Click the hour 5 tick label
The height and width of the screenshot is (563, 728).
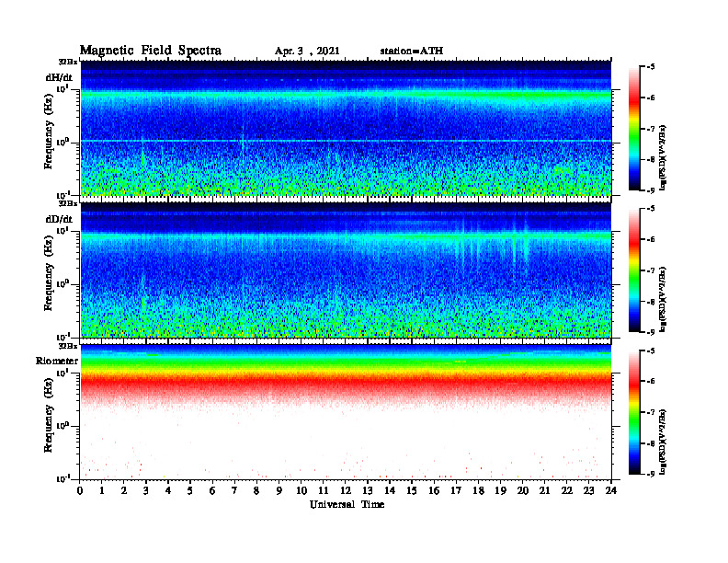coord(190,491)
